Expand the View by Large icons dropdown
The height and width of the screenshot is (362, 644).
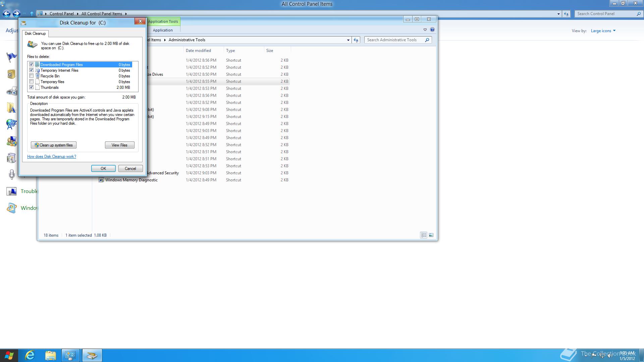pos(603,31)
